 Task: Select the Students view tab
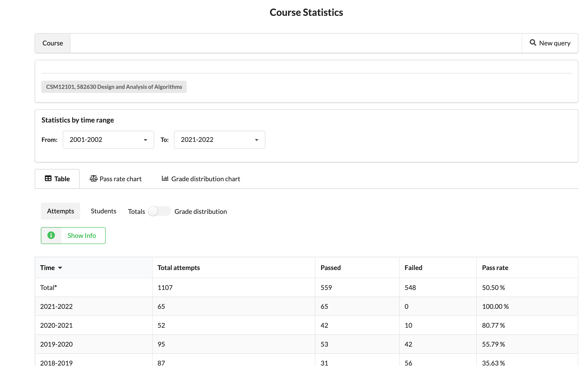point(103,211)
